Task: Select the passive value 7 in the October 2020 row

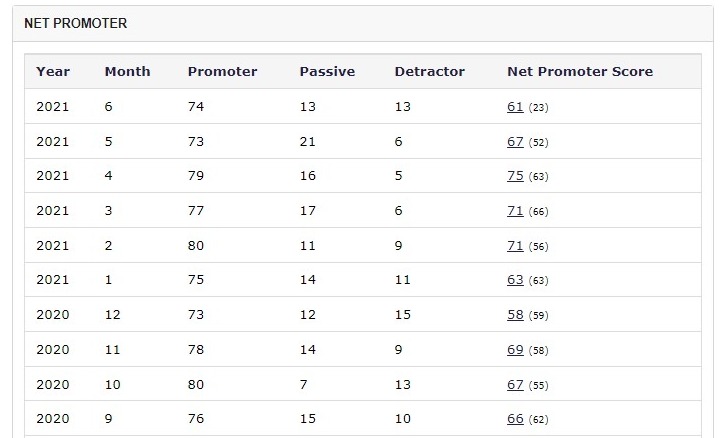Action: coord(303,385)
